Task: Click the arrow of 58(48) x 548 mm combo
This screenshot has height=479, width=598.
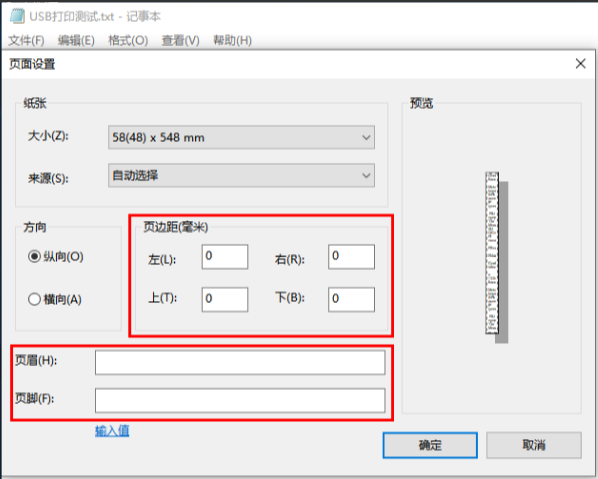Action: point(366,137)
